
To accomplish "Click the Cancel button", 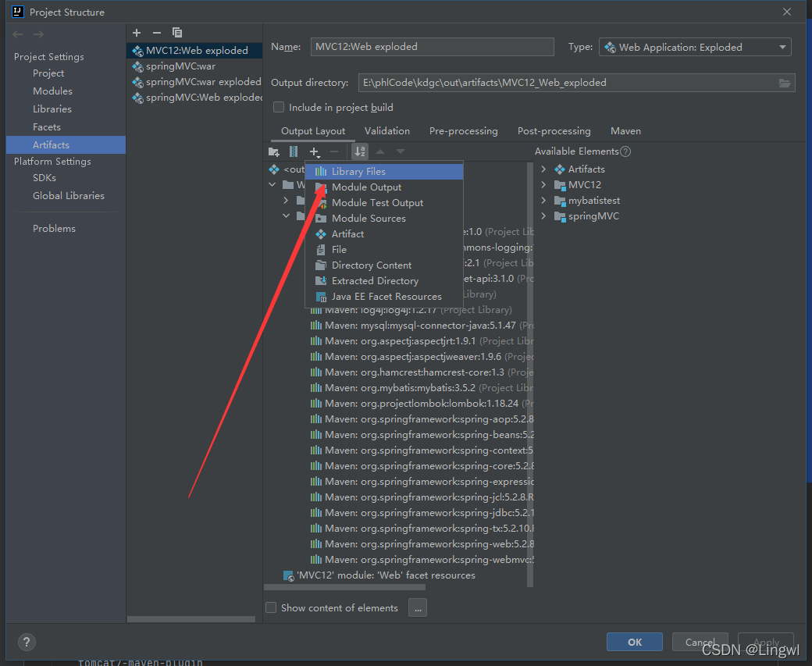I will coord(700,642).
